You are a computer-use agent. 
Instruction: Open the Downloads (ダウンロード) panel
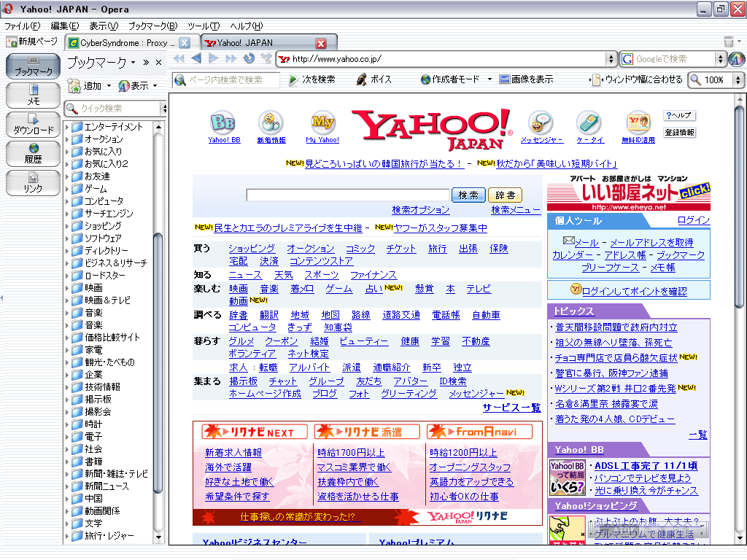(x=33, y=124)
